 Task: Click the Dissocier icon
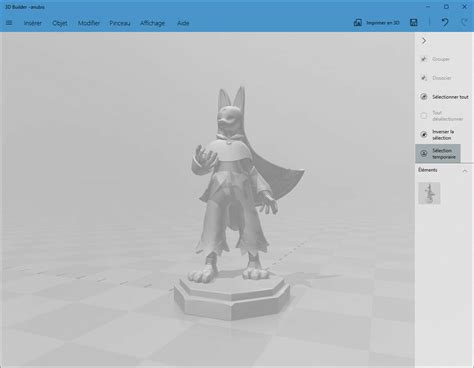coord(424,78)
